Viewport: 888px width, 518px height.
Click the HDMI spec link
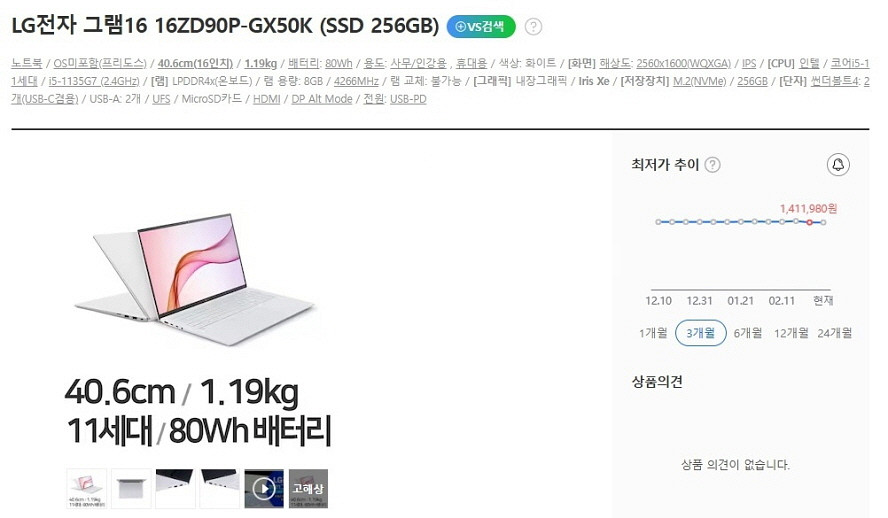click(267, 99)
